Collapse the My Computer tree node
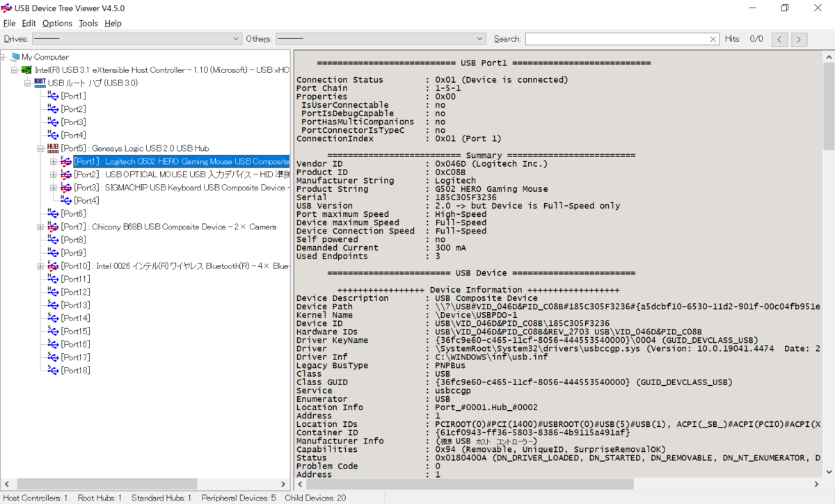The width and height of the screenshot is (835, 504). pyautogui.click(x=3, y=57)
